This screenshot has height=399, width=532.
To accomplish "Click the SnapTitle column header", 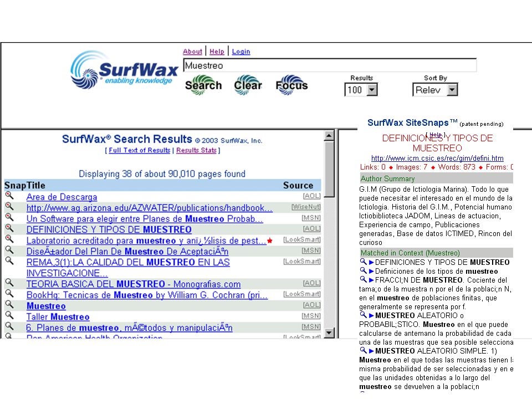I will 25,185.
